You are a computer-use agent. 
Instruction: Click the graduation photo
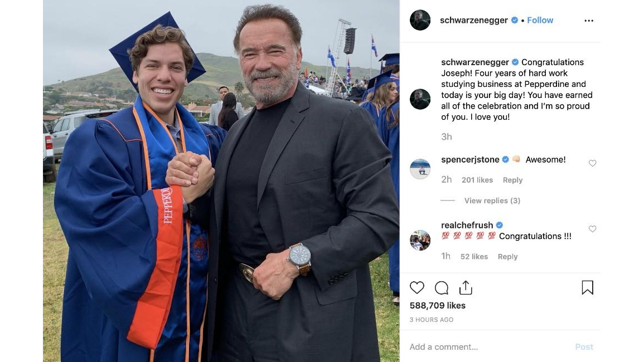[x=221, y=181]
